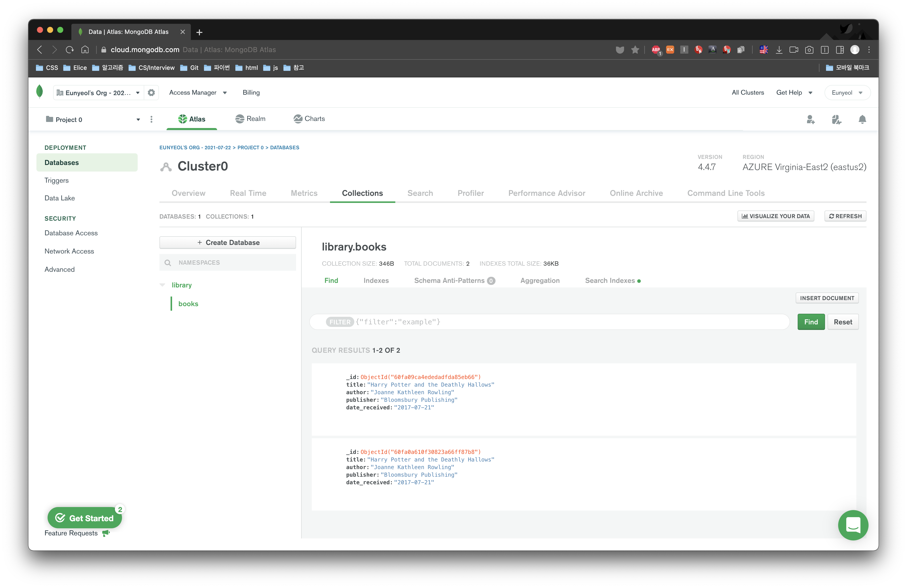The image size is (907, 588).
Task: Click the project three-dot options menu
Action: (x=151, y=120)
